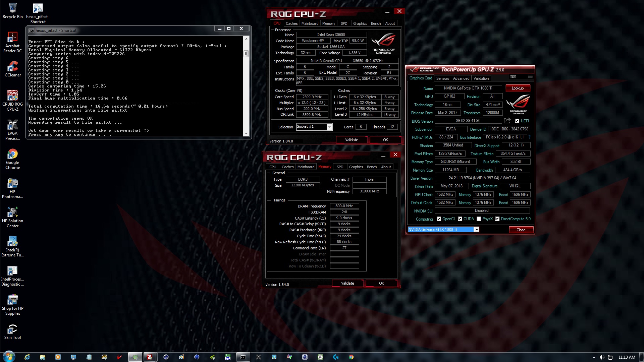Launch the Skin Tool desktop icon
The image size is (644, 362).
pos(12,332)
